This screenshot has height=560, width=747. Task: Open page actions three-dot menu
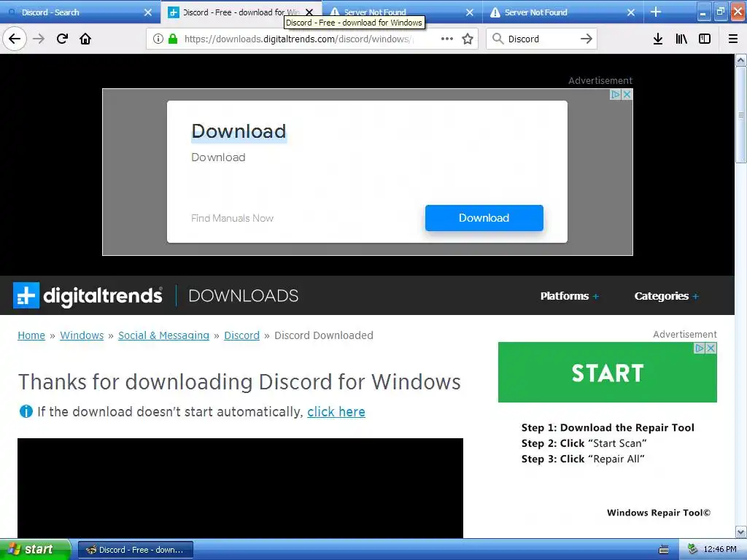coord(447,39)
